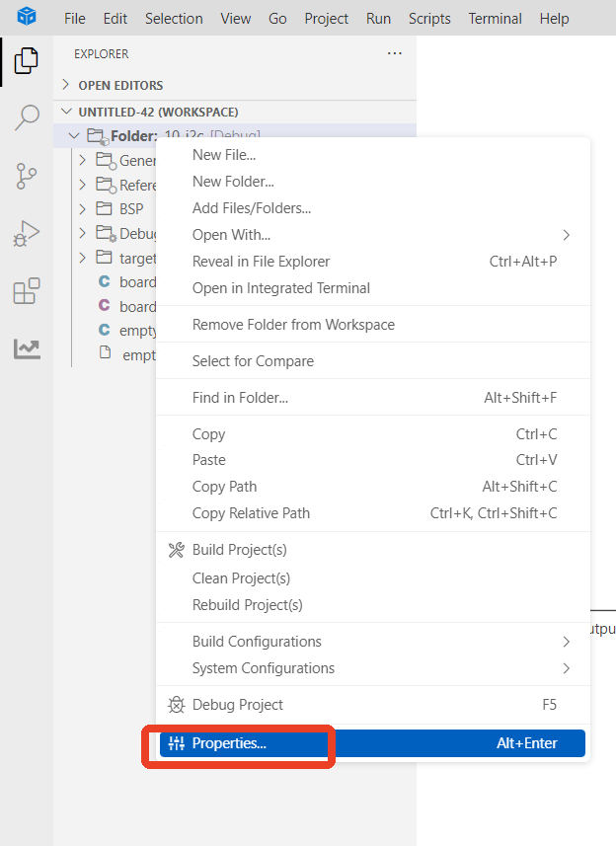Open the Help menu
This screenshot has height=846, width=616.
[x=554, y=19]
